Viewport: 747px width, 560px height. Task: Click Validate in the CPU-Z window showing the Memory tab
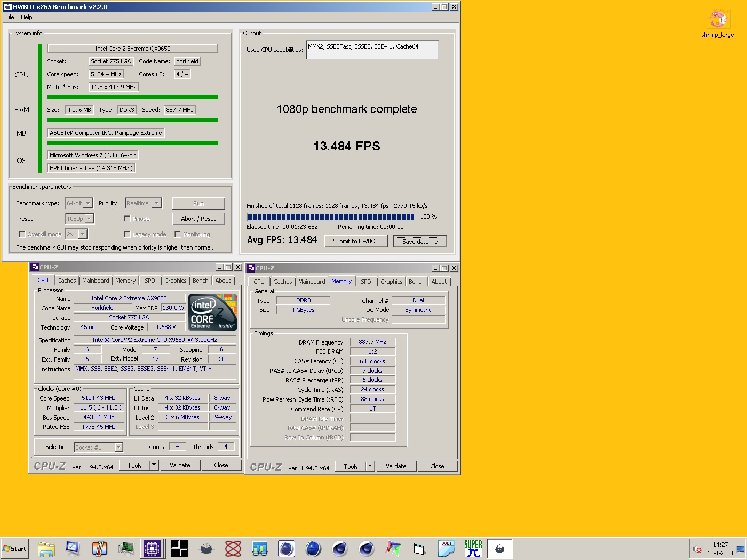pos(396,466)
